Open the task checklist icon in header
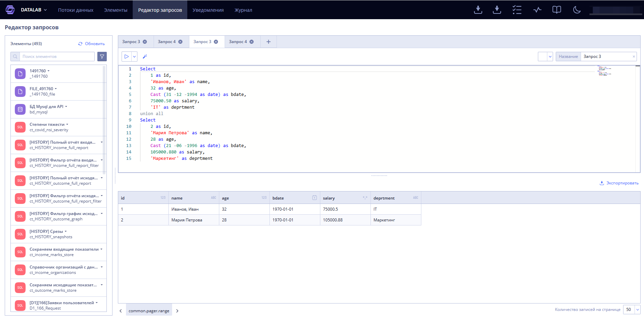Screen dimensions: 644x321 [517, 10]
